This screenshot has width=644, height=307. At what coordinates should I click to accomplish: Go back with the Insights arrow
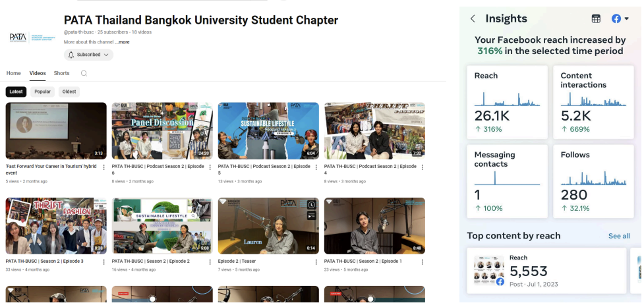[473, 18]
